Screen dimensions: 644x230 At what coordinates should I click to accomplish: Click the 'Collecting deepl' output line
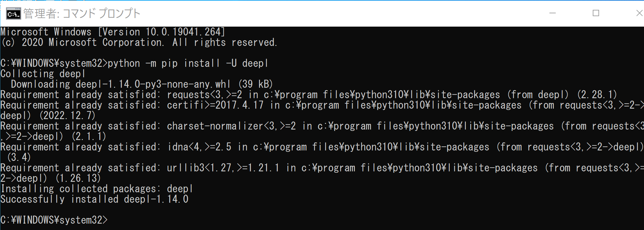43,74
